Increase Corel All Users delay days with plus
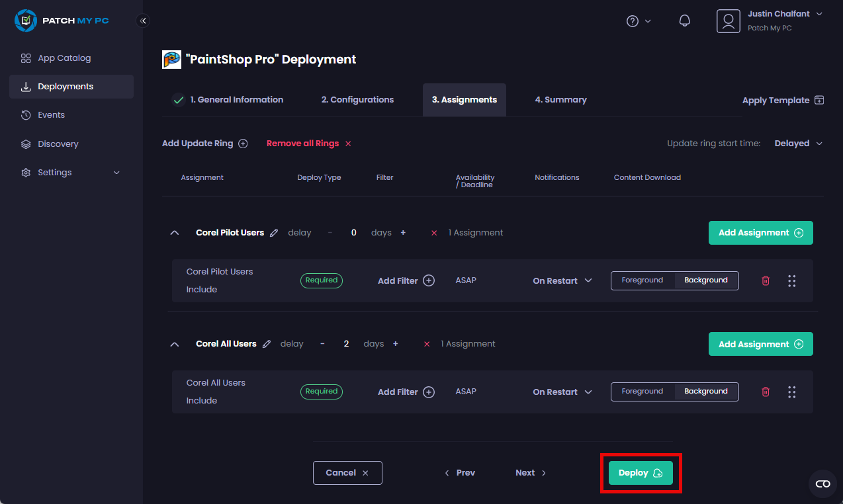 tap(396, 344)
